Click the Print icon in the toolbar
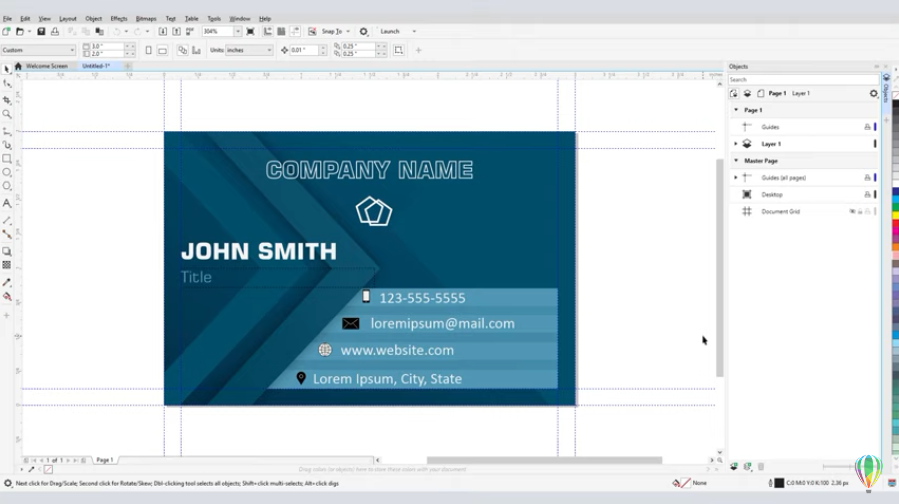 [55, 32]
